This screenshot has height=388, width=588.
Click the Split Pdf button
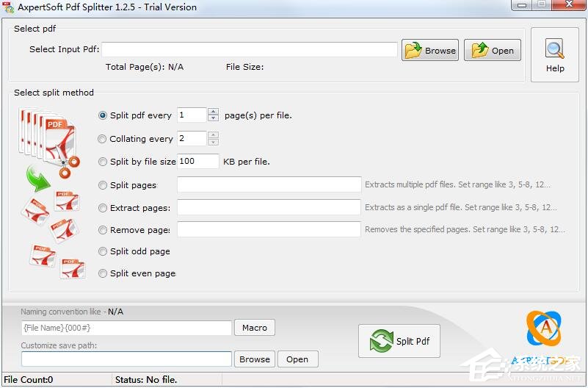399,341
